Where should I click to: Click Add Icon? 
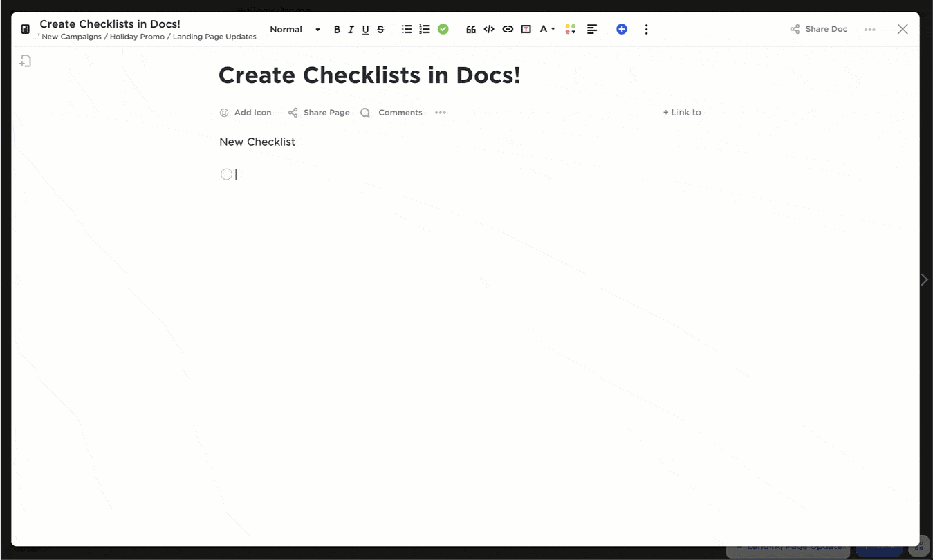coord(246,113)
